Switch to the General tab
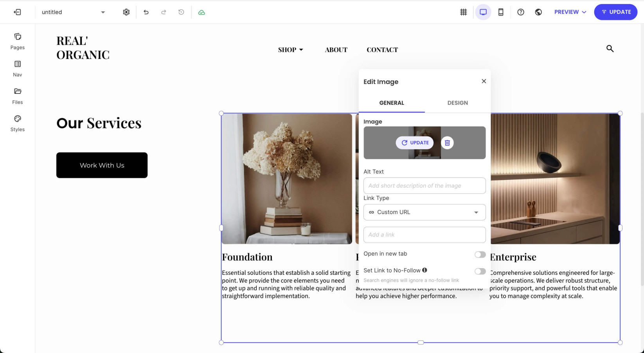Viewport: 644px width, 353px height. 392,103
